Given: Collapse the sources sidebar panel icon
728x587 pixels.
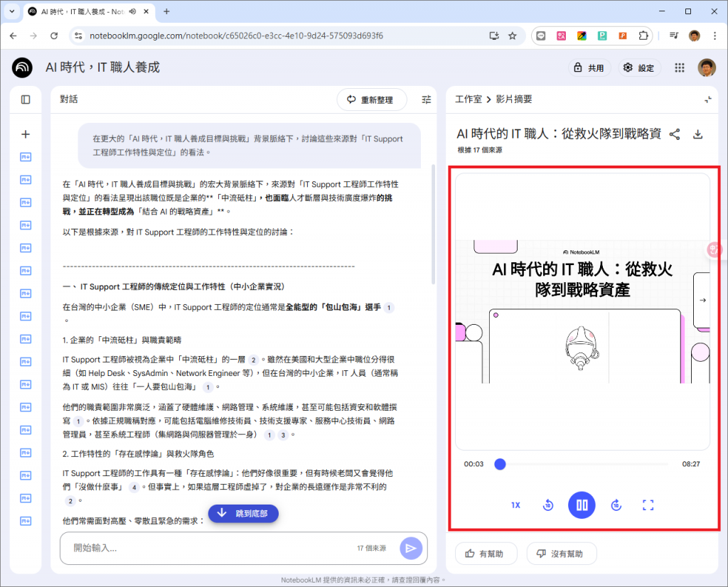Looking at the screenshot, I should (x=26, y=99).
